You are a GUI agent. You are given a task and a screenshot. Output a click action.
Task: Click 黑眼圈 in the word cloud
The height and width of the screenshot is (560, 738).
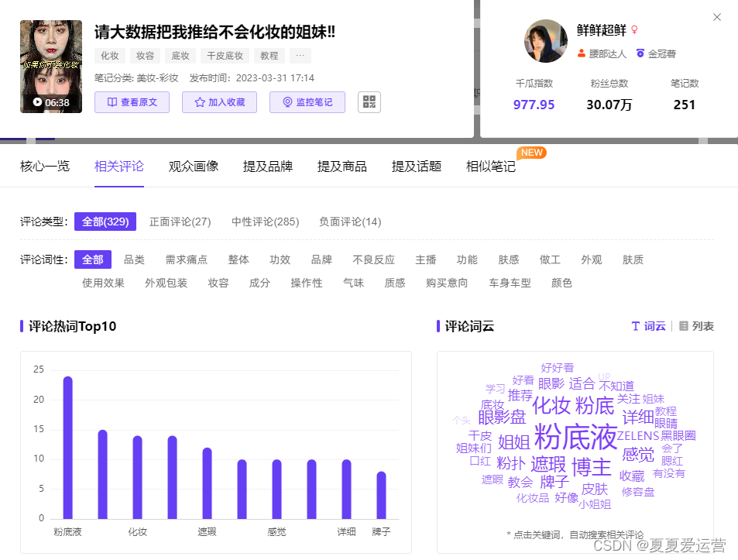(x=678, y=436)
